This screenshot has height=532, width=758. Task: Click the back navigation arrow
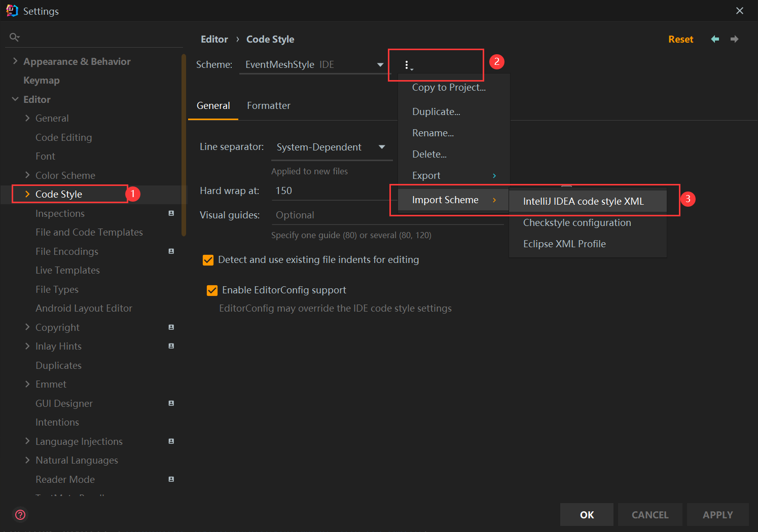[715, 39]
